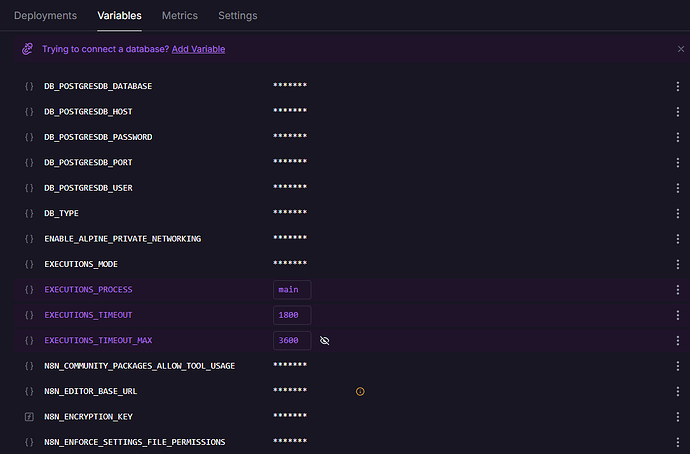
Task: Open three-dot menu for DB_POSTGRESDB_PASSWORD
Action: pos(678,137)
